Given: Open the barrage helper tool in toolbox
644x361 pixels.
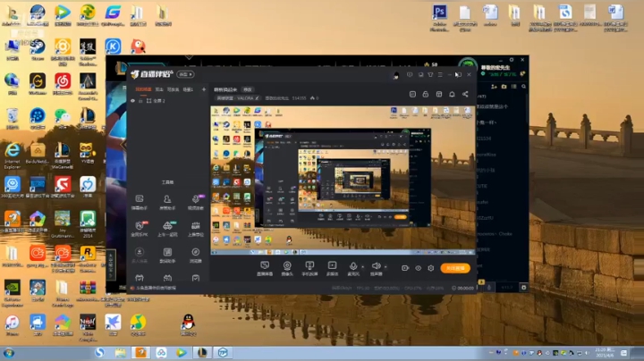Looking at the screenshot, I should click(140, 202).
